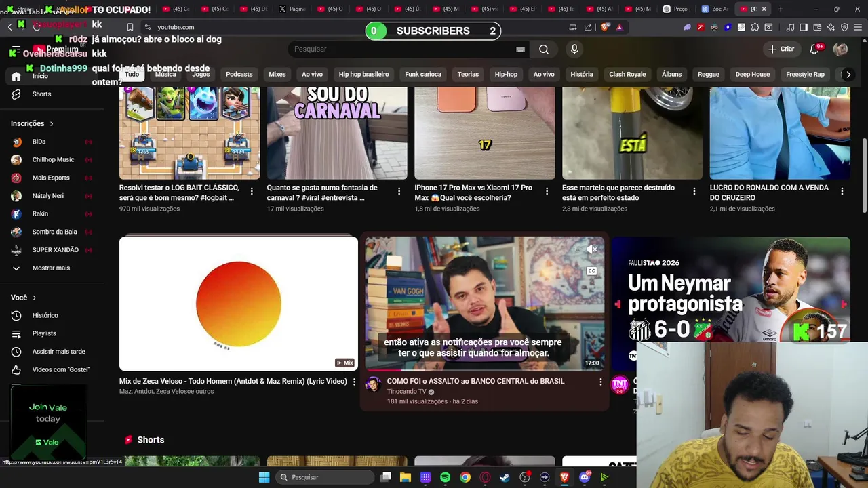
Task: Select the Mixes filter chip
Action: pyautogui.click(x=277, y=74)
